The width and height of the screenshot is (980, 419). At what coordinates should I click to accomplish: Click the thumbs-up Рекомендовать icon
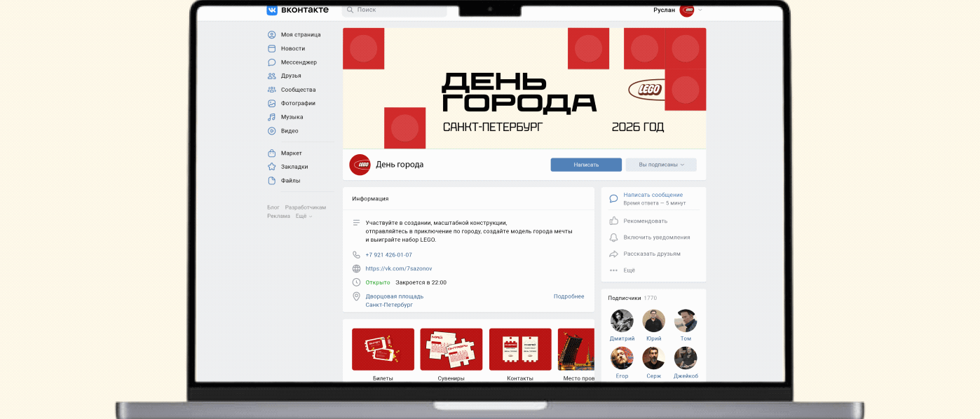click(613, 221)
